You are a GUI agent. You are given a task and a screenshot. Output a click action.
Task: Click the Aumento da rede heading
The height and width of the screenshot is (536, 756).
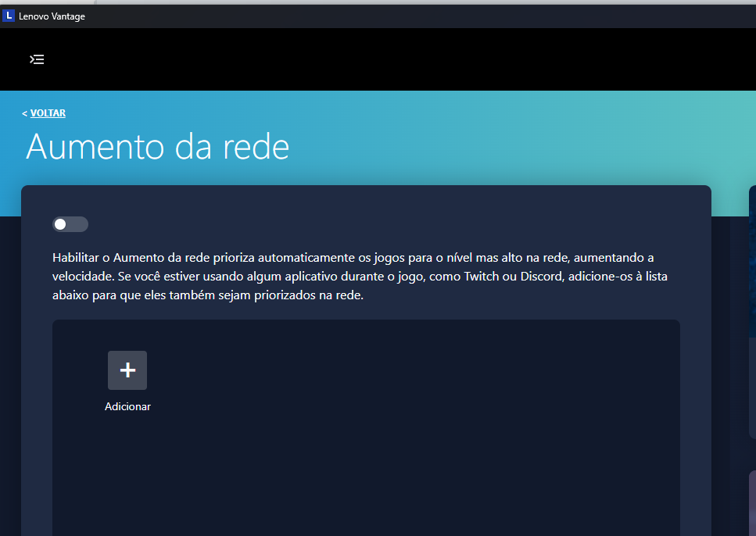click(158, 147)
